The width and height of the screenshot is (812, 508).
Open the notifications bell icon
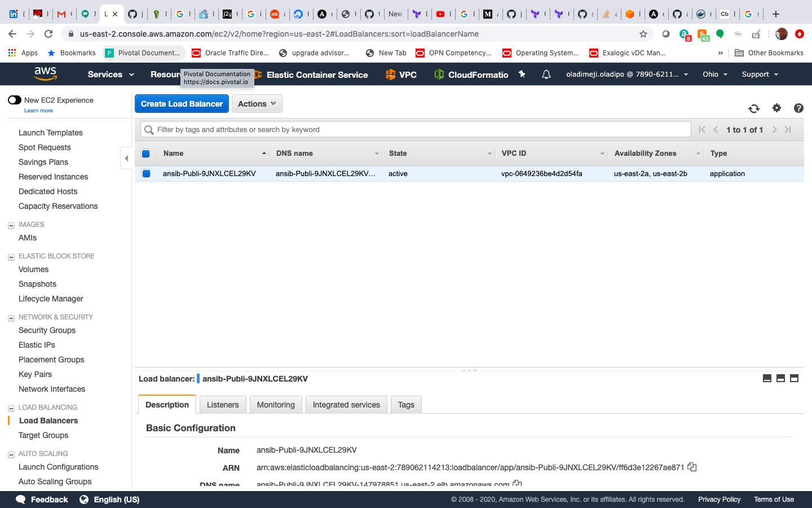[546, 75]
